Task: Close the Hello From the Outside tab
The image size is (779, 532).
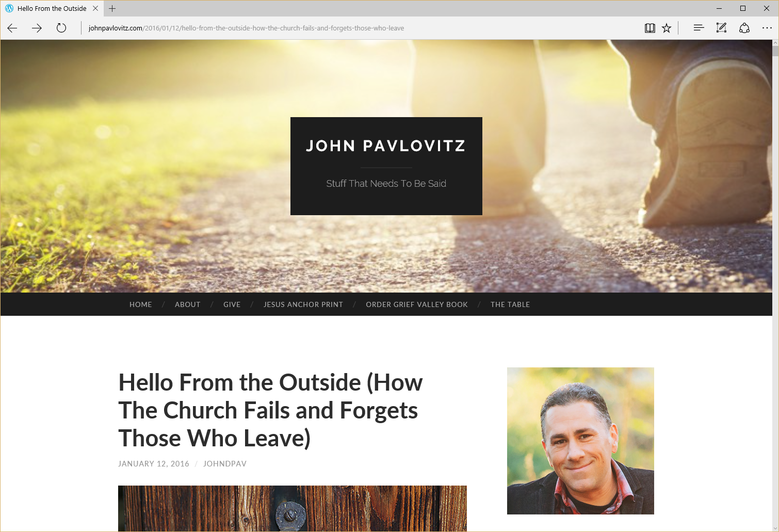Action: [x=95, y=8]
